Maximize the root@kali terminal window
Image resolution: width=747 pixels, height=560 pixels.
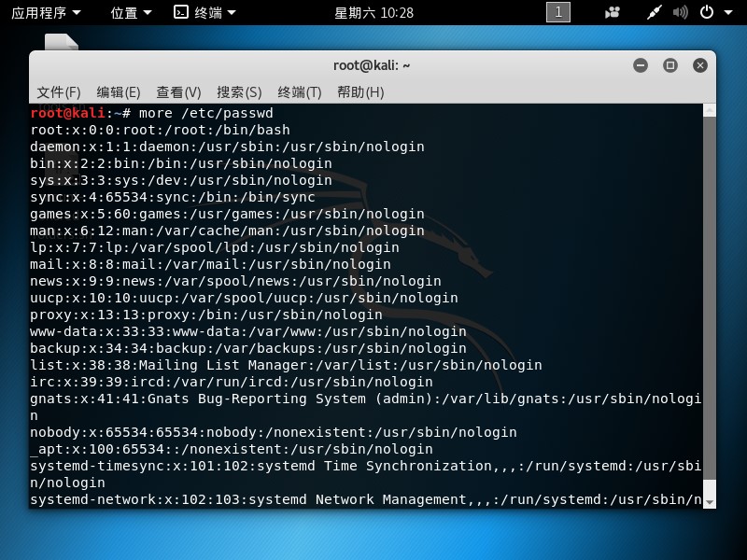[x=670, y=65]
